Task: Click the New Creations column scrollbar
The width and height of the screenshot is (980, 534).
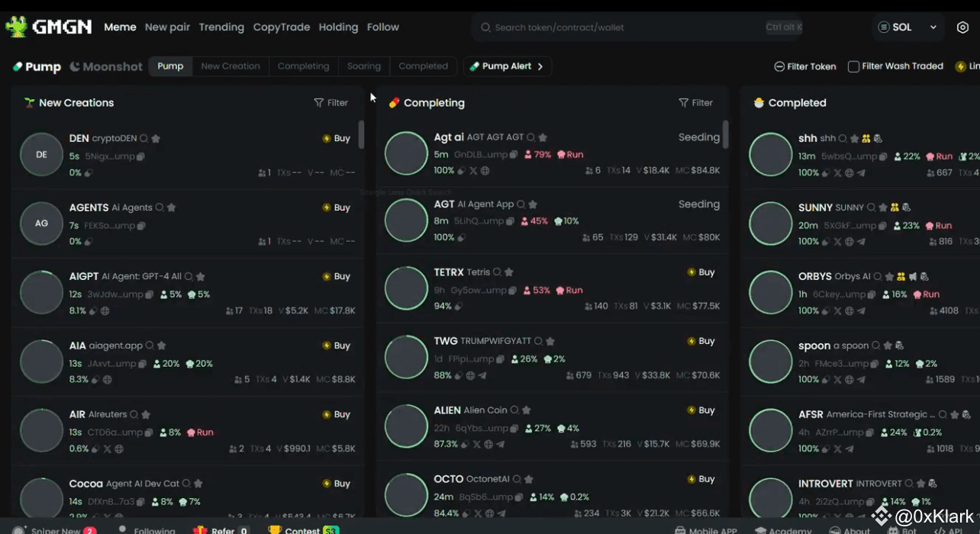Action: pyautogui.click(x=361, y=134)
